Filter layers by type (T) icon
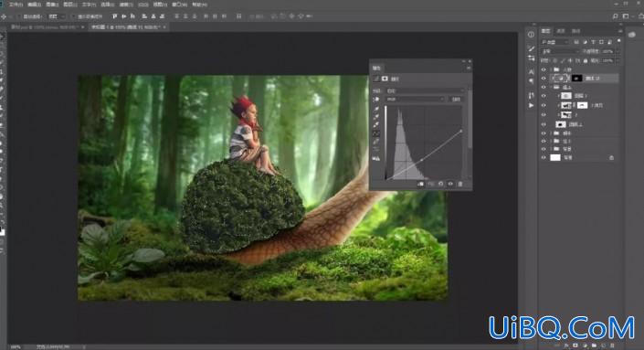 [593, 42]
